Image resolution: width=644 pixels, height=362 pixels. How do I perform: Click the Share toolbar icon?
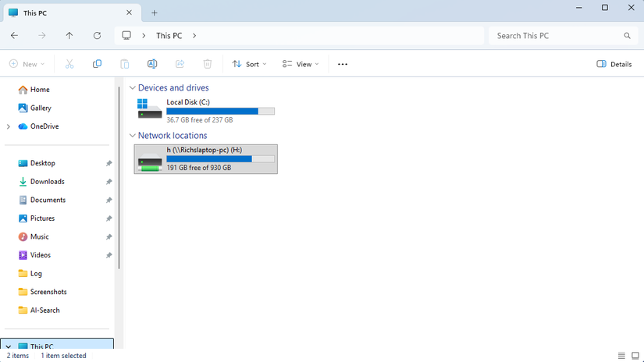click(180, 64)
